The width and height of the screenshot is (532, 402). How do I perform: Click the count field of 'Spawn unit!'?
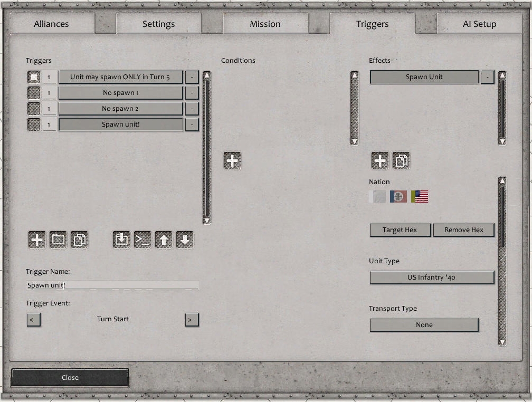[x=49, y=125]
